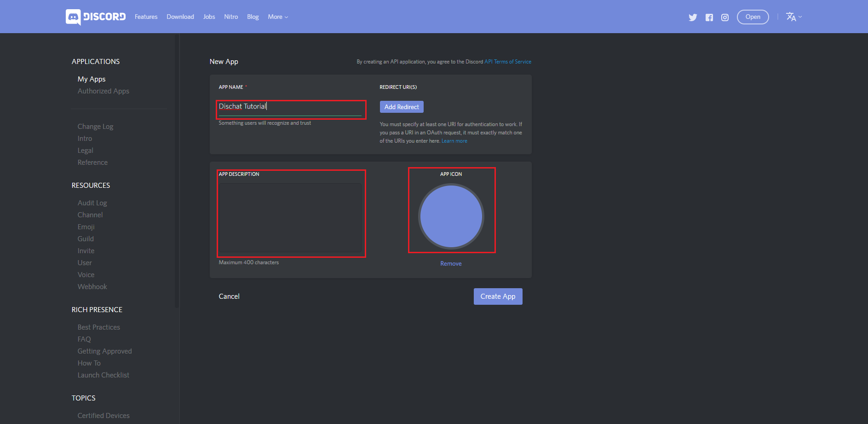This screenshot has width=868, height=424.
Task: Open Launch Checklist in sidebar
Action: pyautogui.click(x=103, y=375)
